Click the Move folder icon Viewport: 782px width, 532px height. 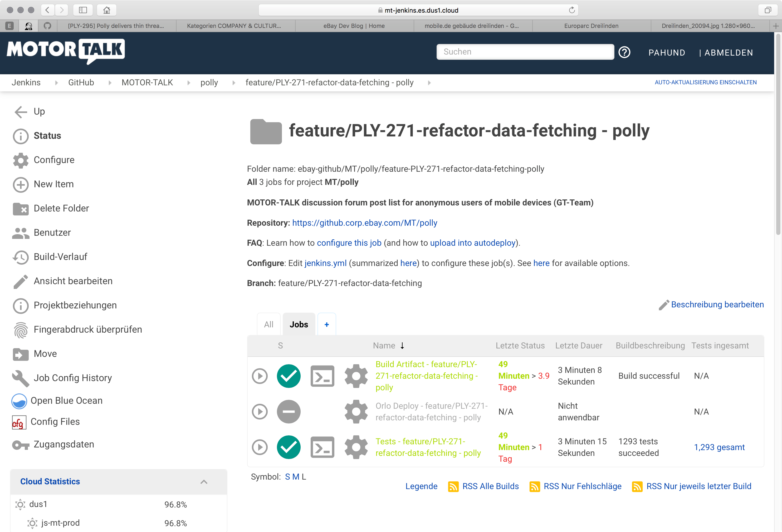pyautogui.click(x=21, y=354)
